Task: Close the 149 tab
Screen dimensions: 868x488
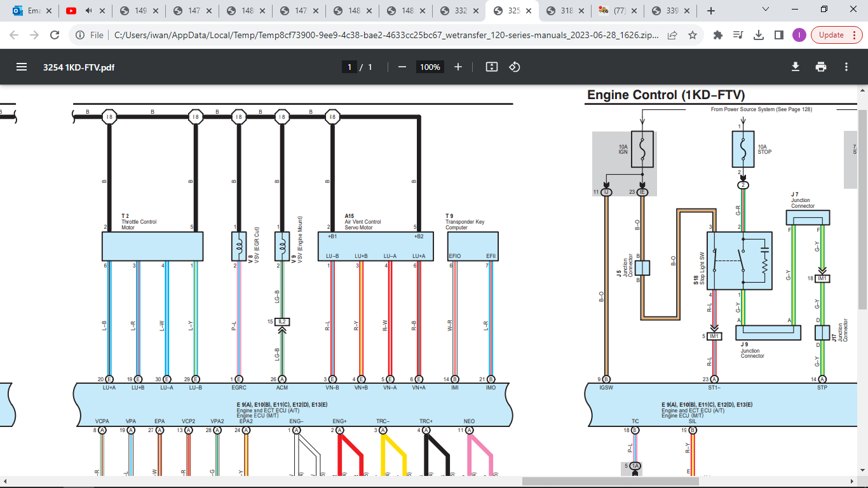Action: [x=156, y=11]
